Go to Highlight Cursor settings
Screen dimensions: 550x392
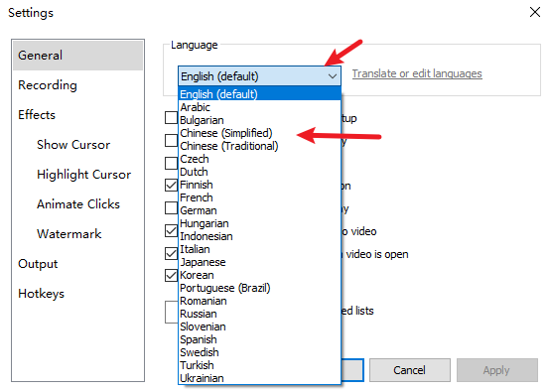click(x=83, y=175)
